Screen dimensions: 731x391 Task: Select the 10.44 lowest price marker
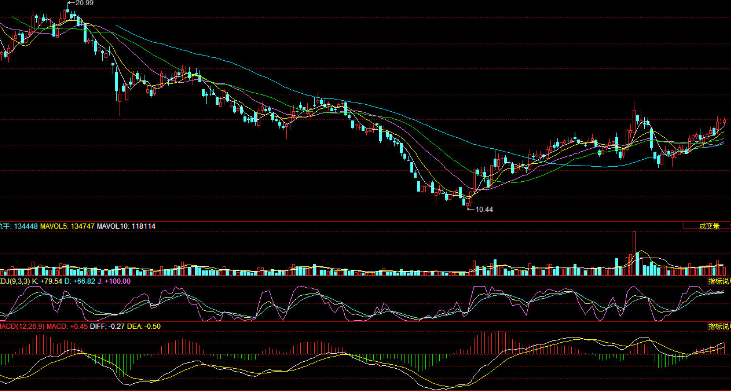[x=483, y=210]
